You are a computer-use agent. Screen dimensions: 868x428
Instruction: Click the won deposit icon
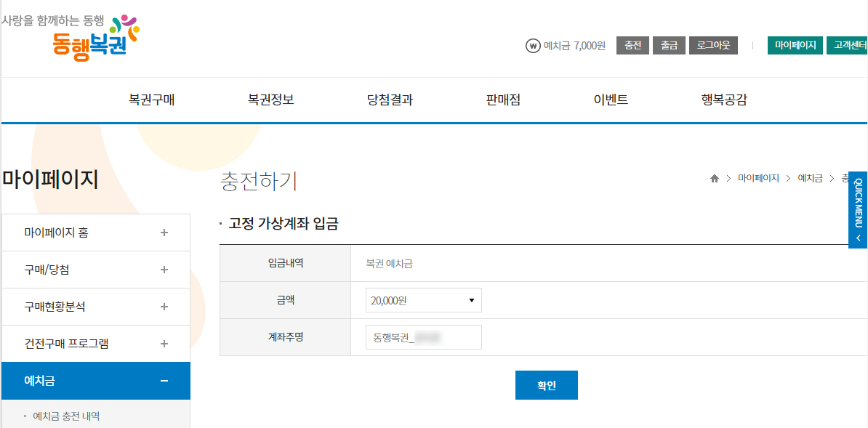coord(533,45)
